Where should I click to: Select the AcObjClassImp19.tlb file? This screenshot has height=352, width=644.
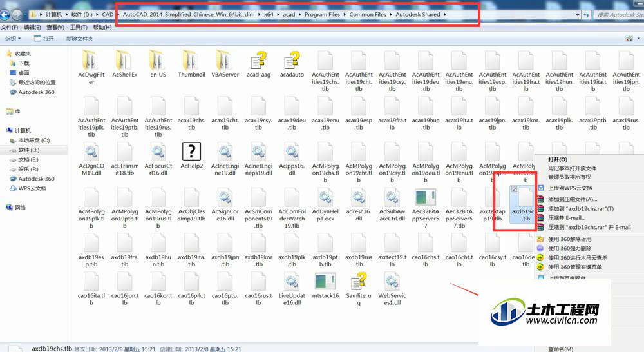191,205
